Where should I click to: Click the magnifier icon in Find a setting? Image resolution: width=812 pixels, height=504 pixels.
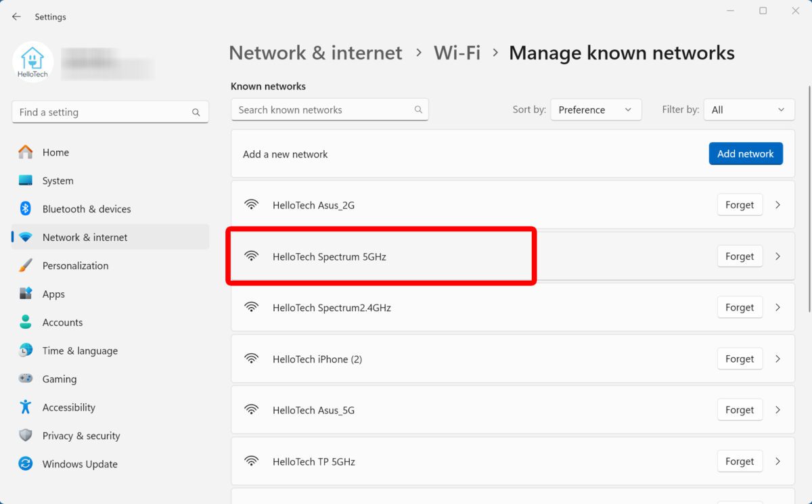point(196,113)
